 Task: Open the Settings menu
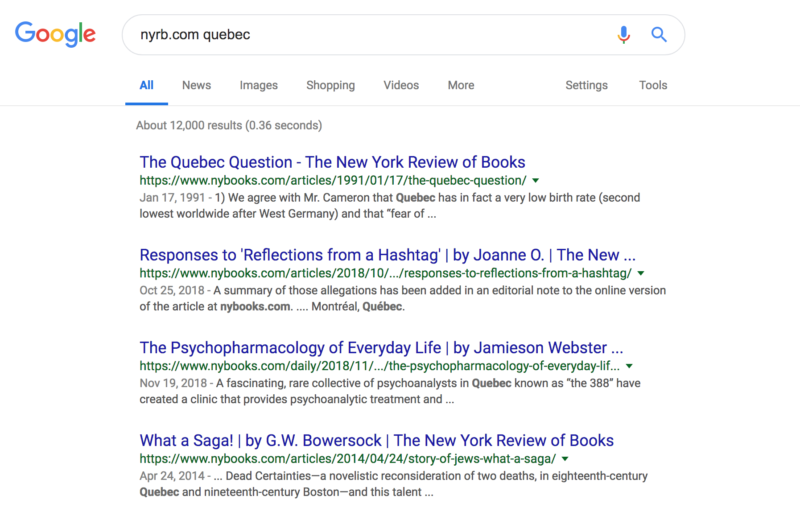pos(586,85)
